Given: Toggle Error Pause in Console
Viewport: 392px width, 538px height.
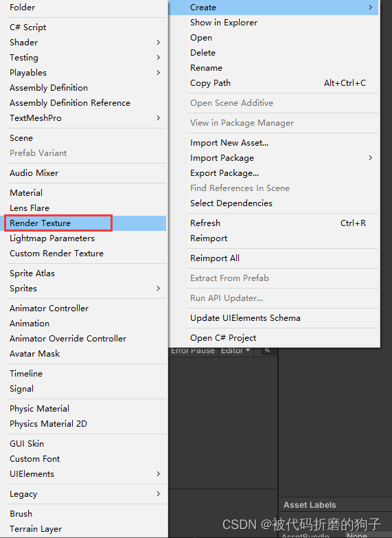Looking at the screenshot, I should (x=193, y=351).
